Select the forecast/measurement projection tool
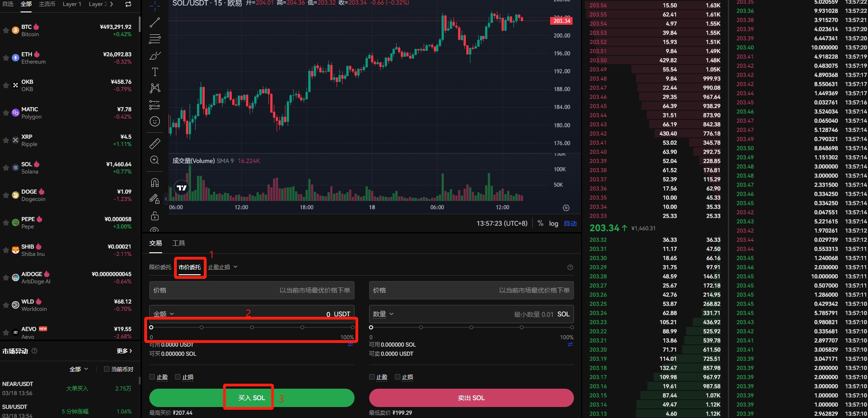The height and width of the screenshot is (418, 868). click(x=155, y=105)
